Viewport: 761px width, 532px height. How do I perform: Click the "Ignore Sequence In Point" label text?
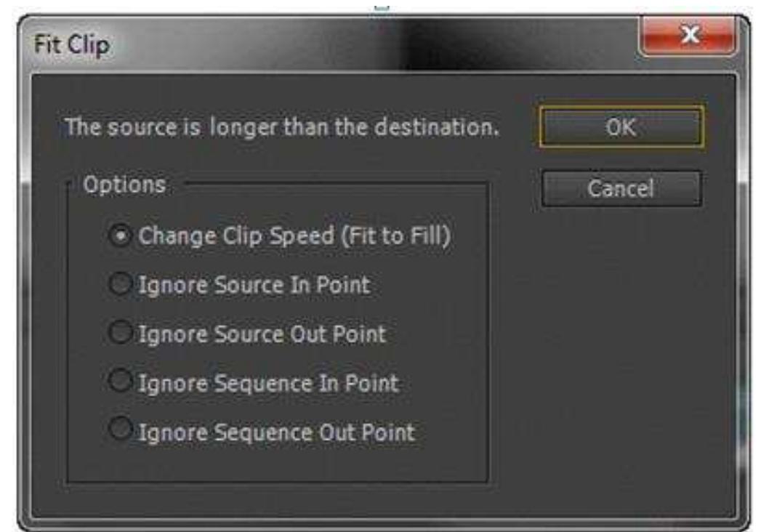tap(269, 382)
